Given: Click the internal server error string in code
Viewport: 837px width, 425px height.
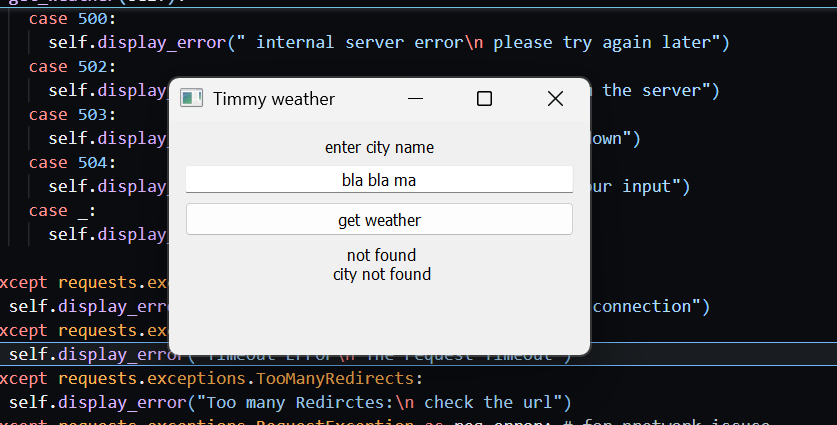Looking at the screenshot, I should pyautogui.click(x=478, y=43).
